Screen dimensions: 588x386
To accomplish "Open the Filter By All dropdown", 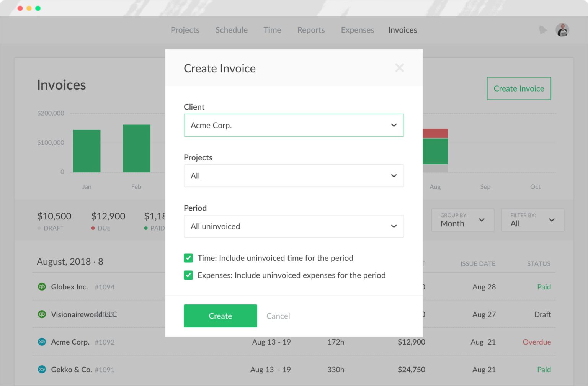I will pyautogui.click(x=532, y=220).
